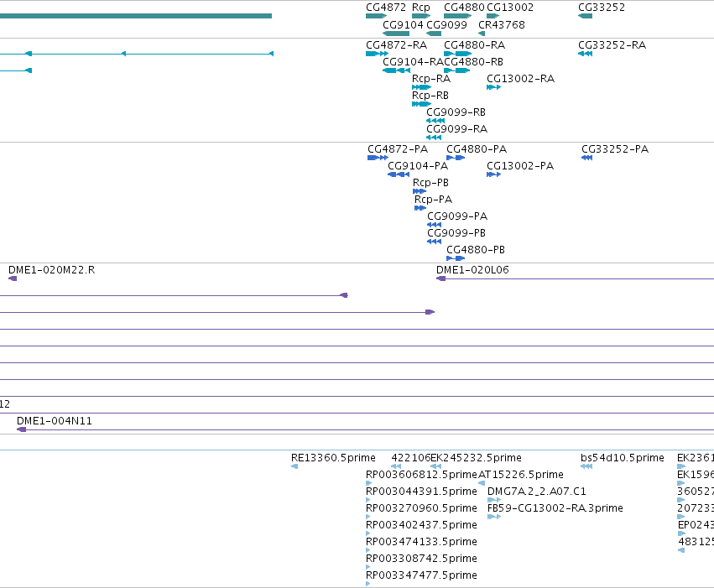Select protein CG4872-PA

pos(398,149)
